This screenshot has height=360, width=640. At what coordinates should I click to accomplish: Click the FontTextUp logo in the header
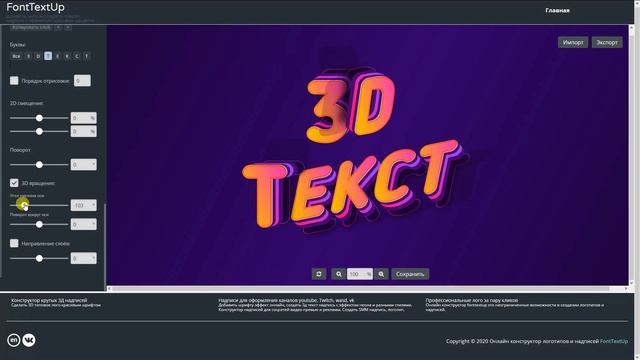[36, 7]
